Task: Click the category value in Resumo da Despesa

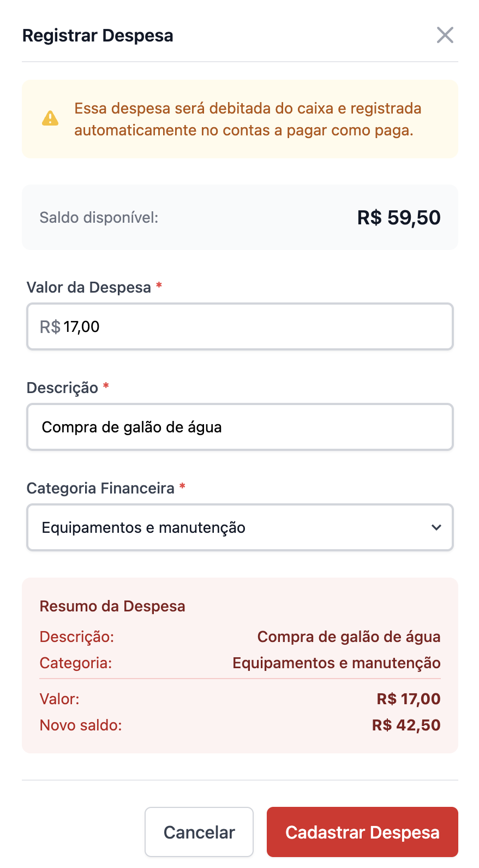Action: coord(336,663)
